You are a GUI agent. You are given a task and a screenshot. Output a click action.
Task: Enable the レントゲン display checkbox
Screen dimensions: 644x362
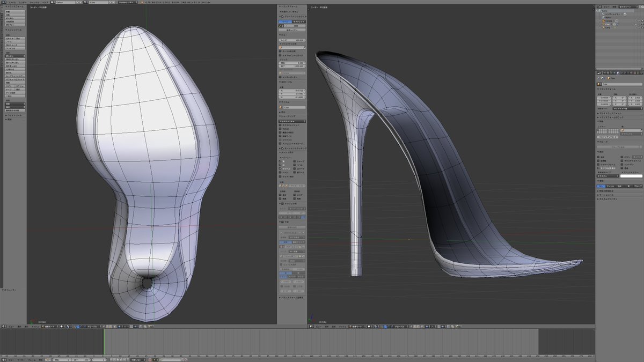622,164
